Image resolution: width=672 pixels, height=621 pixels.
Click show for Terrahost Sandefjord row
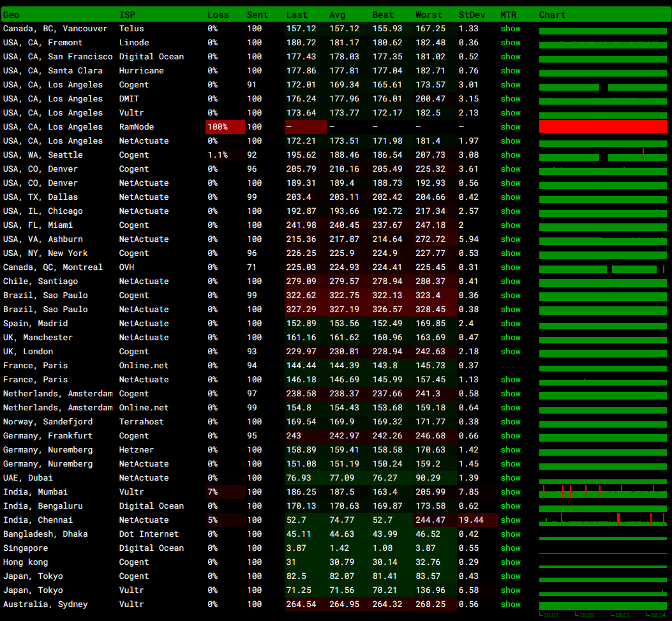(x=511, y=422)
